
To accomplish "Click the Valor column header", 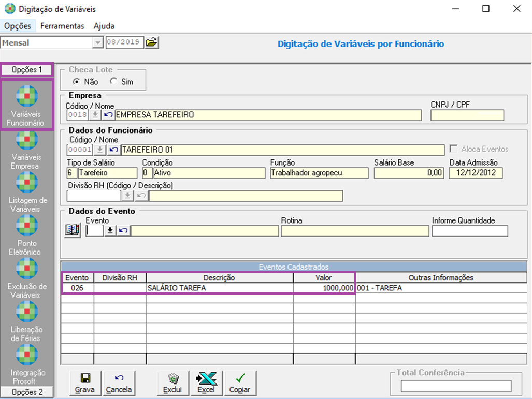I will (x=324, y=277).
